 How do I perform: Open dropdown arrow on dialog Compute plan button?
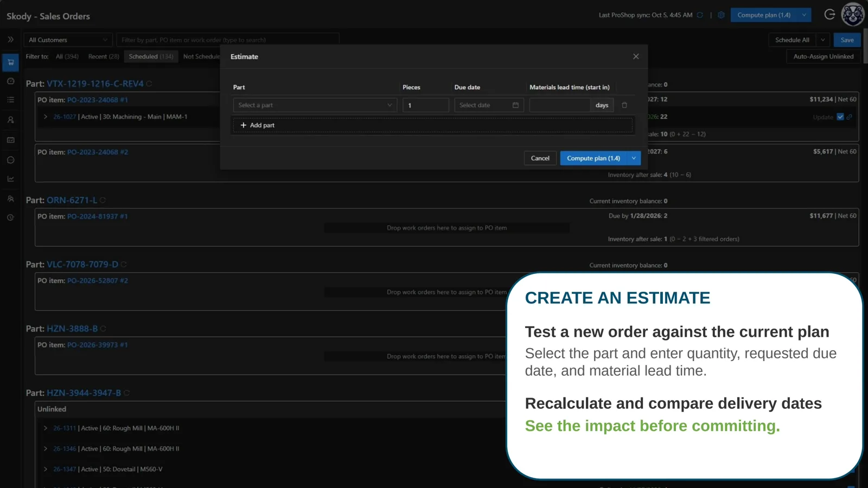pos(634,158)
